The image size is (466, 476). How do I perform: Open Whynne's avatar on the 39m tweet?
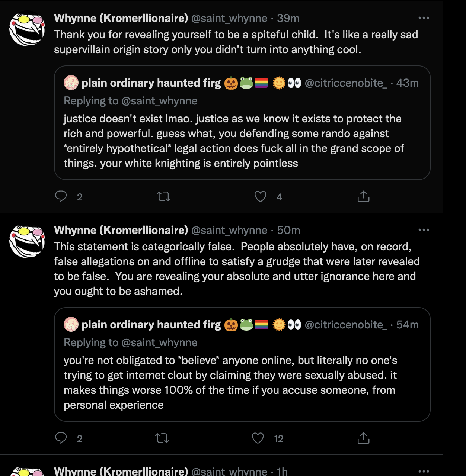tap(27, 29)
